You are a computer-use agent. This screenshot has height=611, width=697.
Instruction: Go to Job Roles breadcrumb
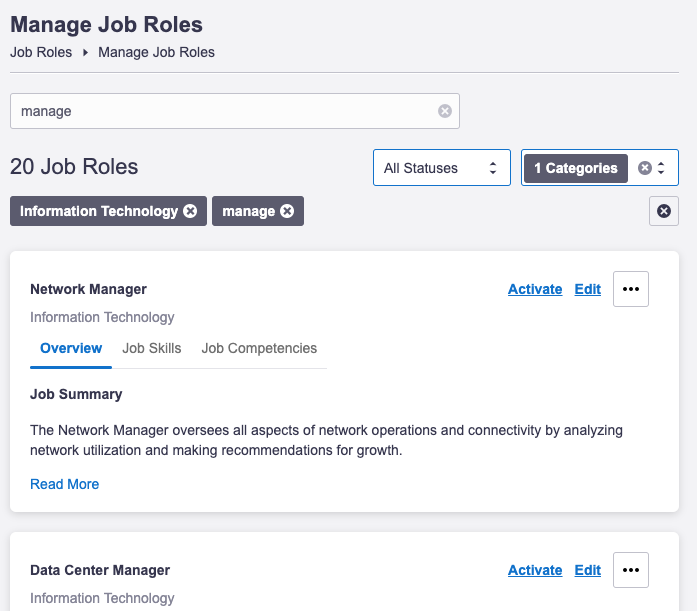click(41, 52)
